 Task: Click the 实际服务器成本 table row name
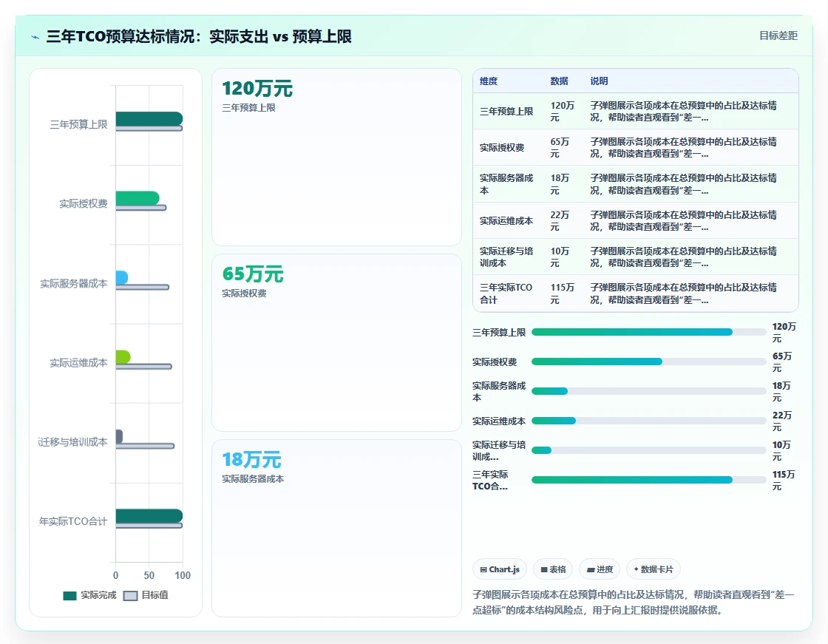pyautogui.click(x=506, y=184)
